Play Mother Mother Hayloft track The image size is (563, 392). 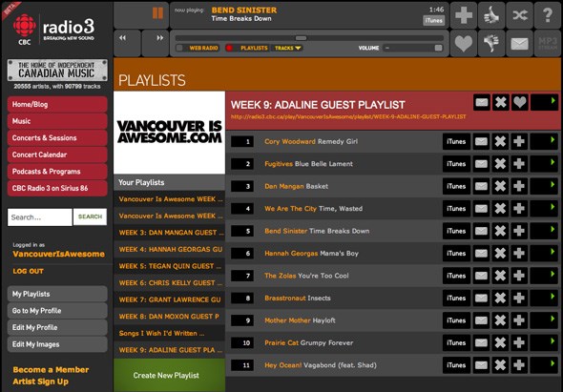544,320
